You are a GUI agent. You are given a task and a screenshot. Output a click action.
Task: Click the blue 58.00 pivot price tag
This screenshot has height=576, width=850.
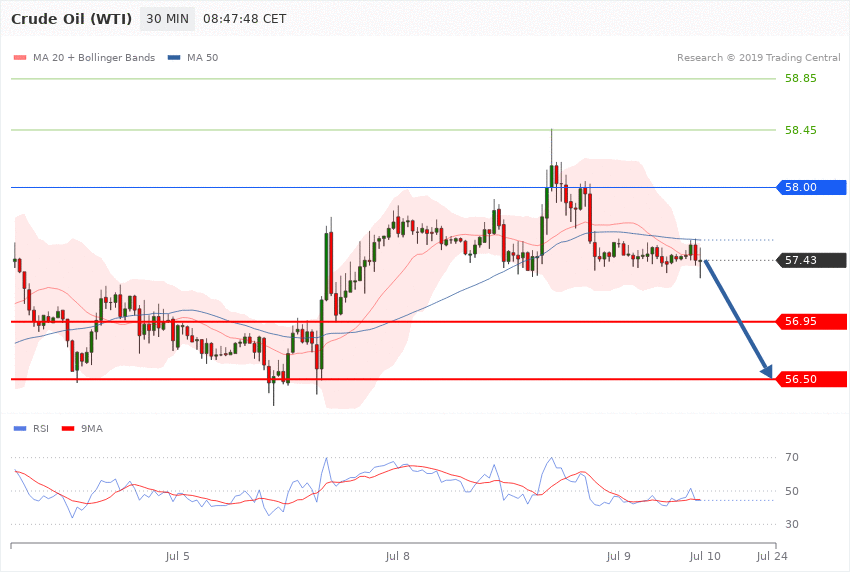(x=812, y=187)
